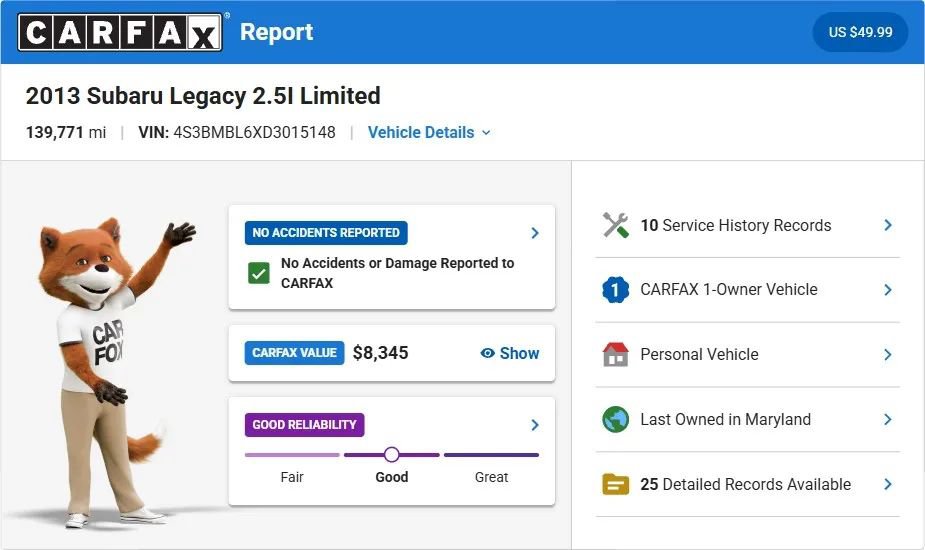Expand the Last Owned in Maryland chevron
This screenshot has height=550, width=925.
point(888,420)
